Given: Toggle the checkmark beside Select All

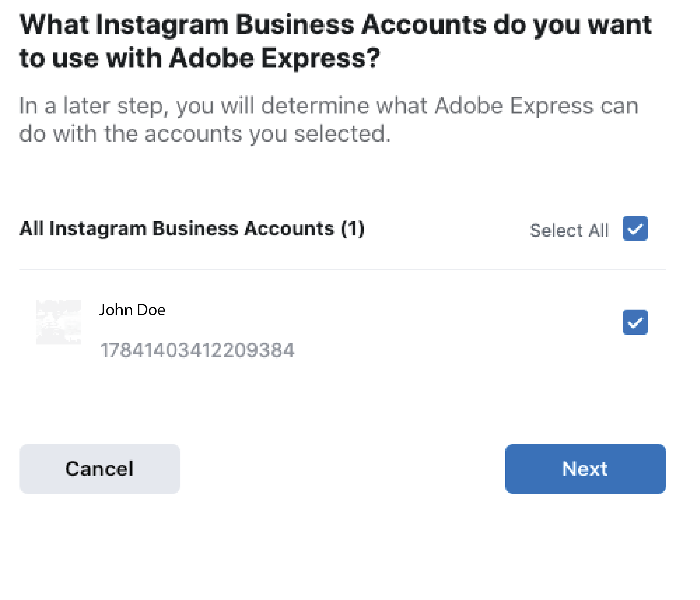Looking at the screenshot, I should pyautogui.click(x=635, y=229).
